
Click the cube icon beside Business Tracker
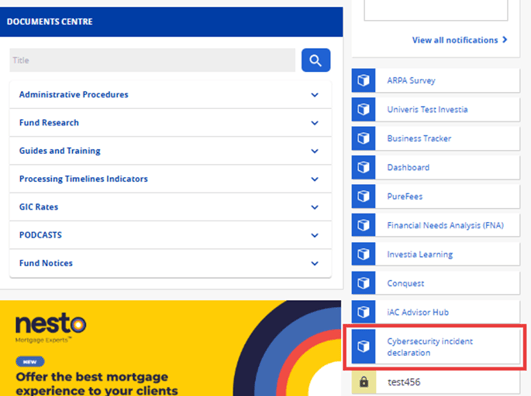point(363,139)
